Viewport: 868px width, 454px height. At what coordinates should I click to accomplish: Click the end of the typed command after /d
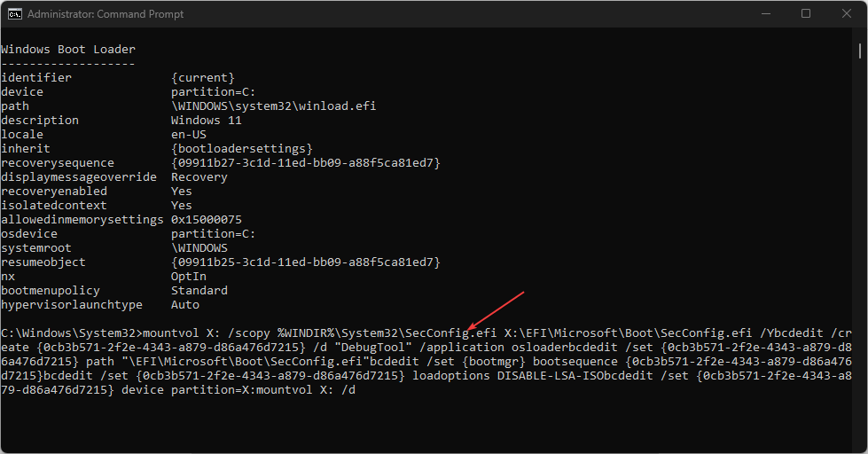pos(356,390)
